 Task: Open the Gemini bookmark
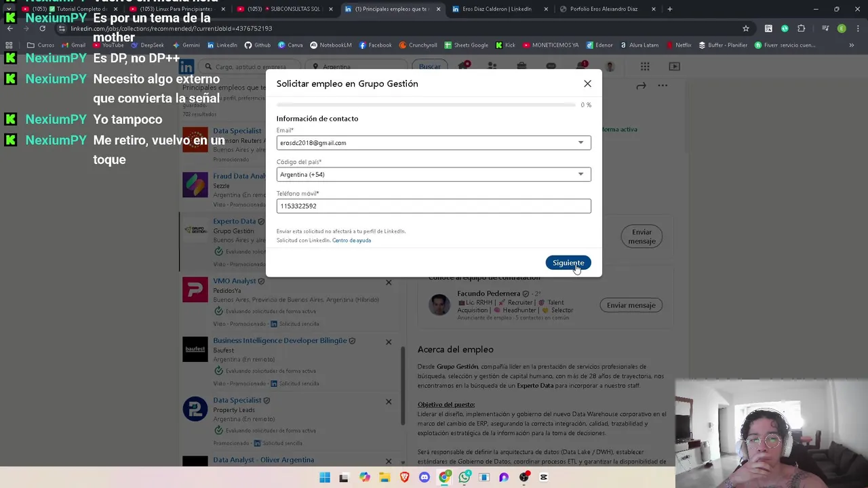pos(186,45)
